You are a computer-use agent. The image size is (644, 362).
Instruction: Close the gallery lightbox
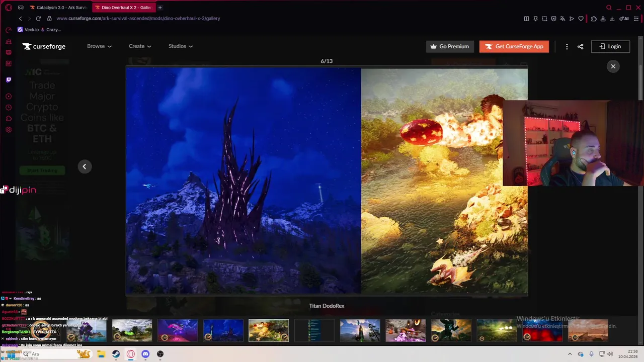(x=613, y=66)
